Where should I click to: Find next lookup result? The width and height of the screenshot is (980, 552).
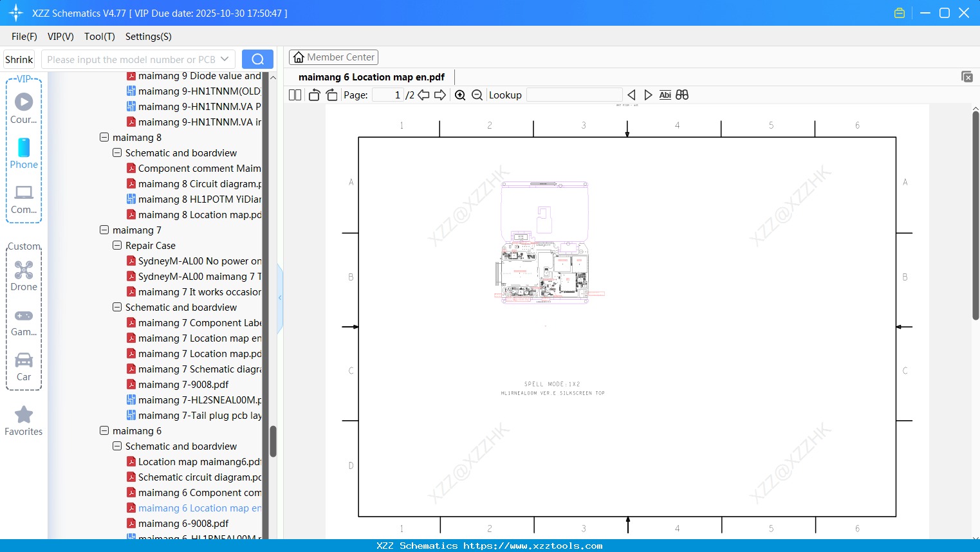click(x=648, y=95)
